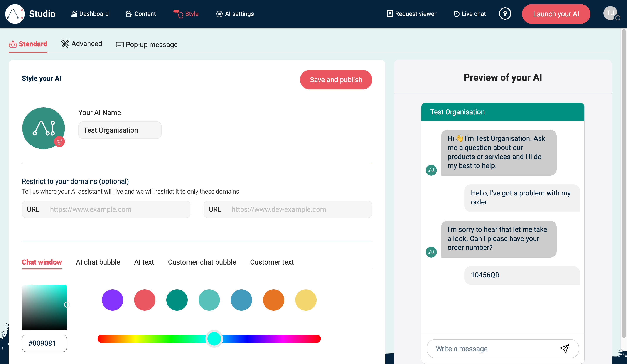The height and width of the screenshot is (364, 627).
Task: Switch to the AI chat bubble sub-tab
Action: (x=98, y=262)
